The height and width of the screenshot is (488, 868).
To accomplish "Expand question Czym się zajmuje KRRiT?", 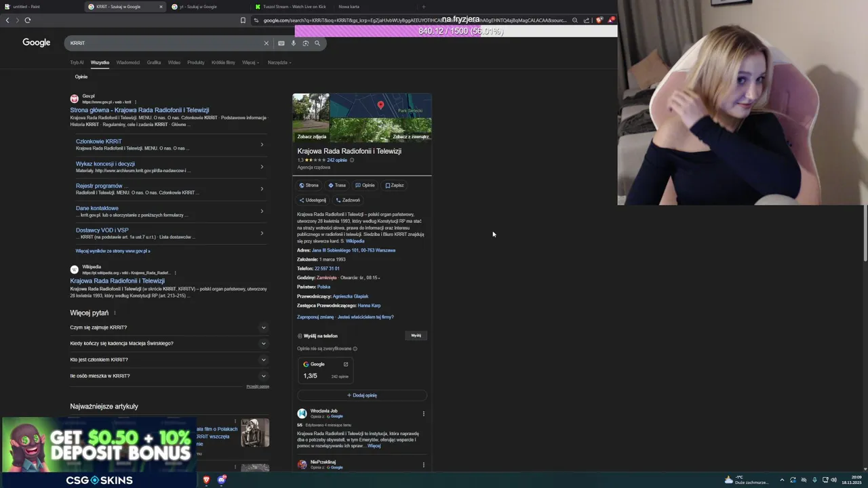I will coord(170,327).
